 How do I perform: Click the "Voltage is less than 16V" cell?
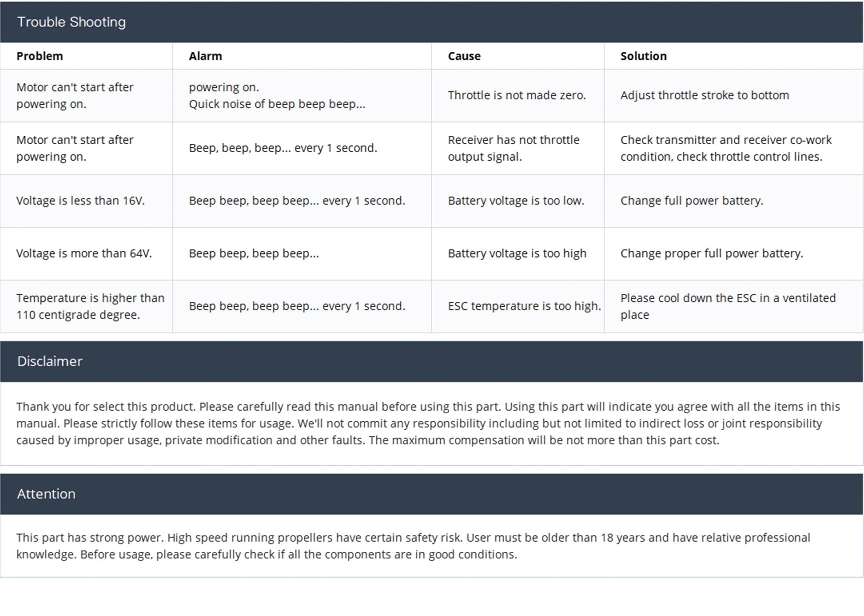[x=81, y=201]
